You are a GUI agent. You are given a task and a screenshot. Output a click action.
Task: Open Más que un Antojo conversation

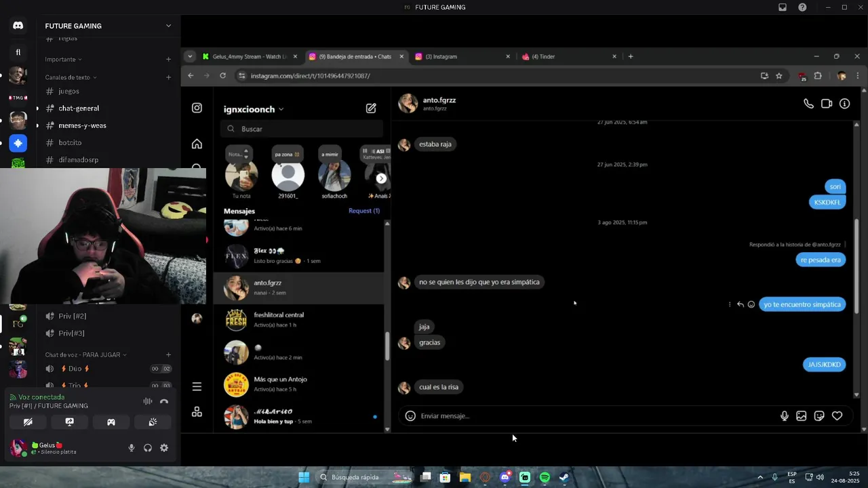[298, 384]
